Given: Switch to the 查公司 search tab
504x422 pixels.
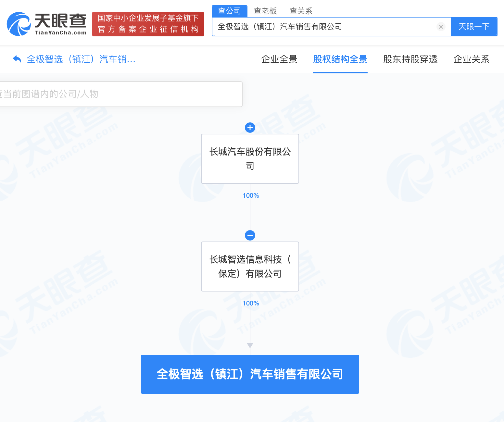Looking at the screenshot, I should (x=230, y=11).
